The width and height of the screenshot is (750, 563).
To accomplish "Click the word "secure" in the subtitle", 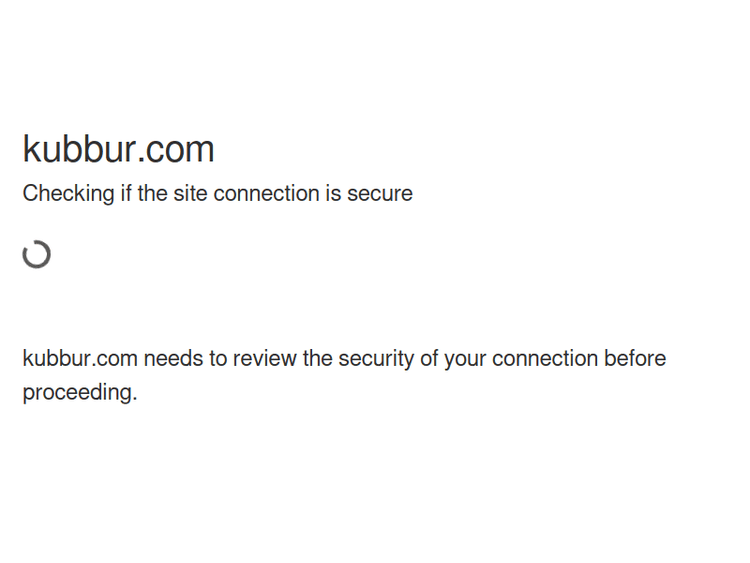I will 380,193.
